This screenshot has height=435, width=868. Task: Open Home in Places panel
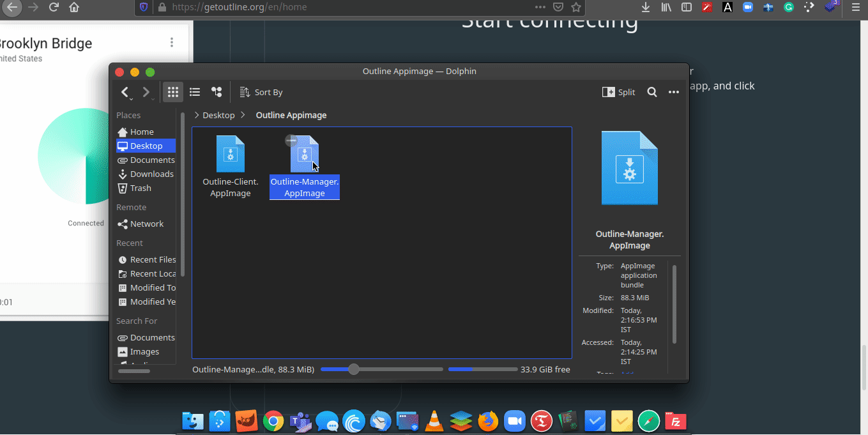point(146,132)
